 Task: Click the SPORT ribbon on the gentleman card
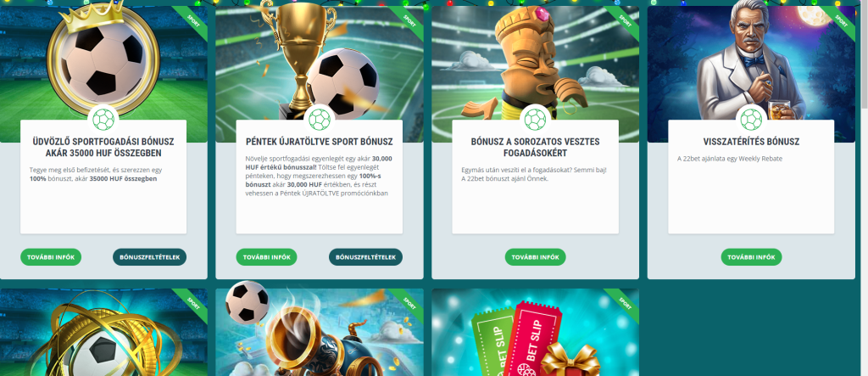840,21
